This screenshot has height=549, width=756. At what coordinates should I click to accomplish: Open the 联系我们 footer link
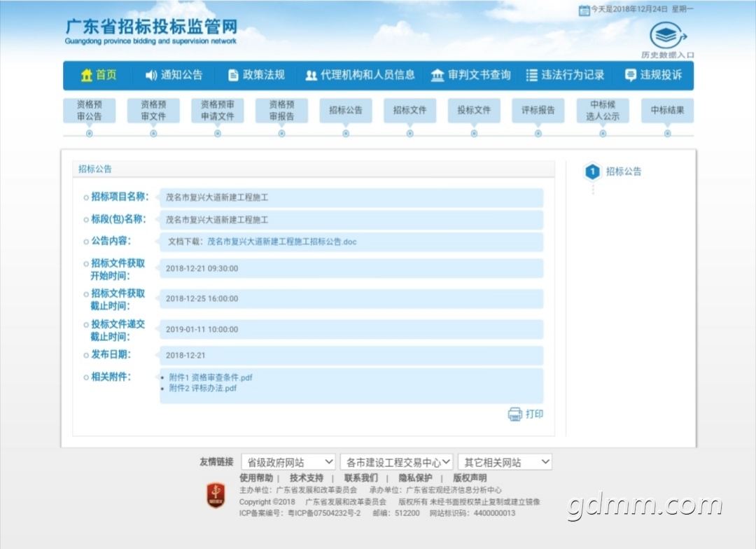coord(361,478)
